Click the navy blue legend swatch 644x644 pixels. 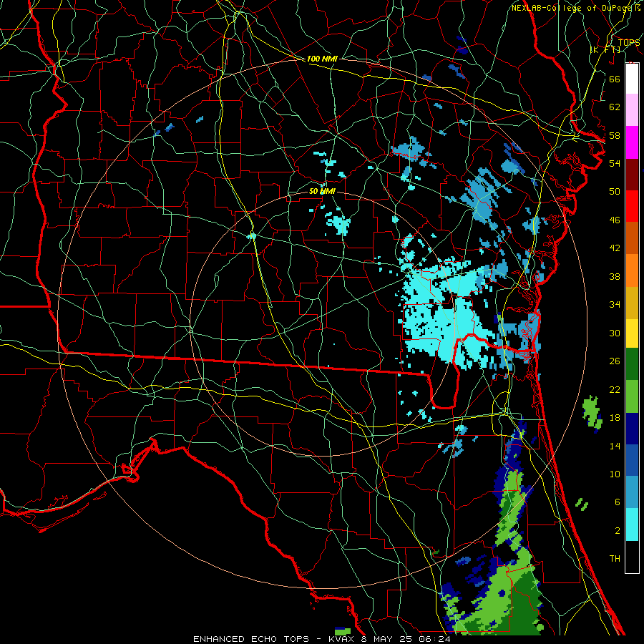[x=632, y=429]
